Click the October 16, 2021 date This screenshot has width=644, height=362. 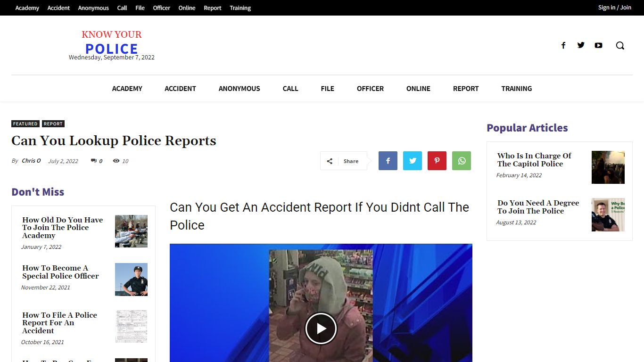42,342
